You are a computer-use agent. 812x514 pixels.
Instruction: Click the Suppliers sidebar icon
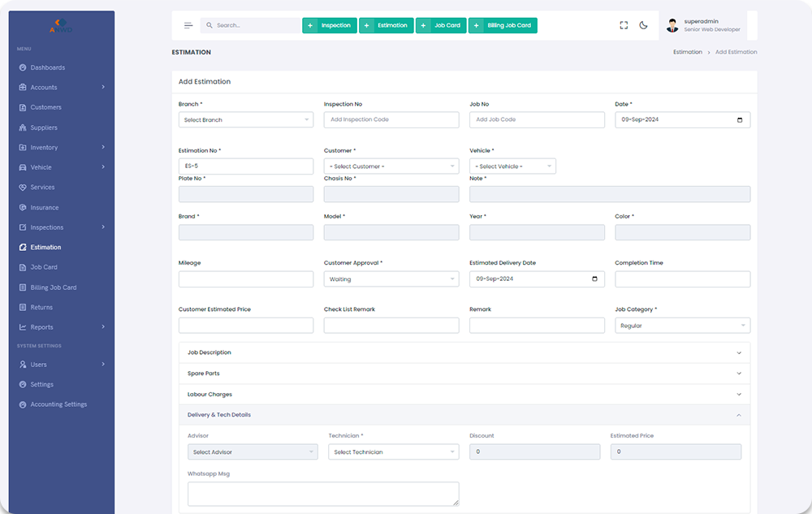[x=23, y=127]
